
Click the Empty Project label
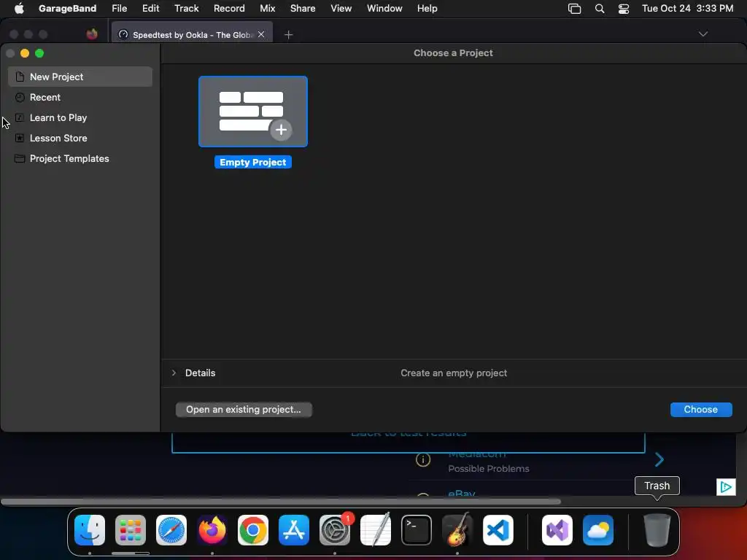(253, 163)
